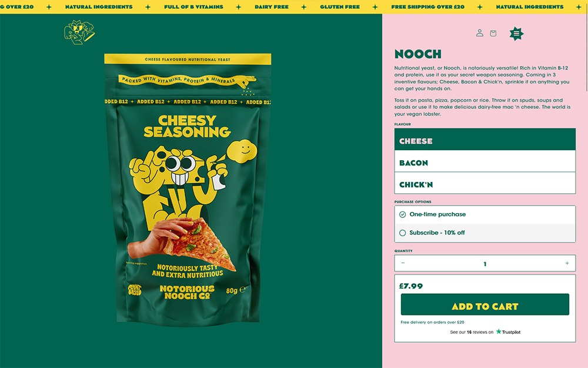Decrease quantity with the minus icon

coord(403,263)
